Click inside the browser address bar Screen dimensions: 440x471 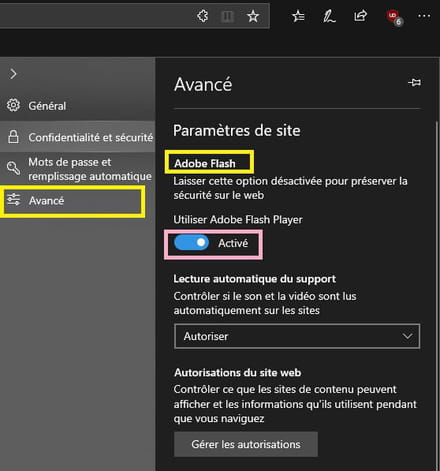click(x=97, y=16)
